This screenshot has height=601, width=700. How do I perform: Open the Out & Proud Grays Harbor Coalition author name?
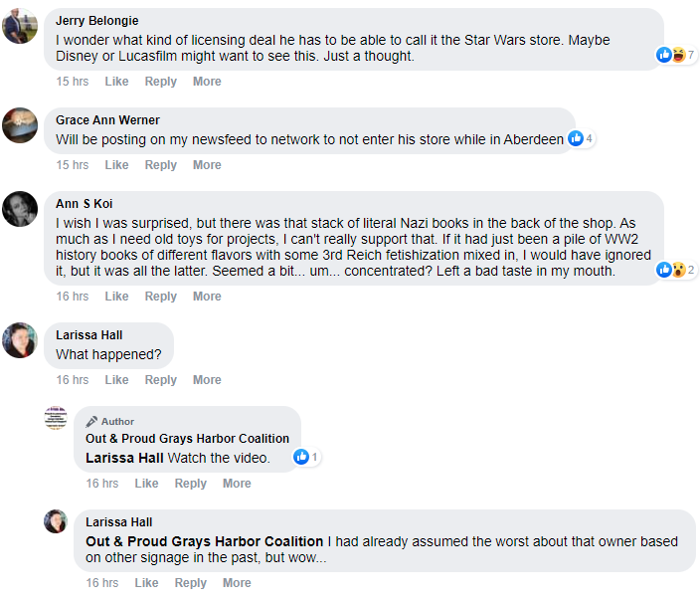(x=188, y=439)
